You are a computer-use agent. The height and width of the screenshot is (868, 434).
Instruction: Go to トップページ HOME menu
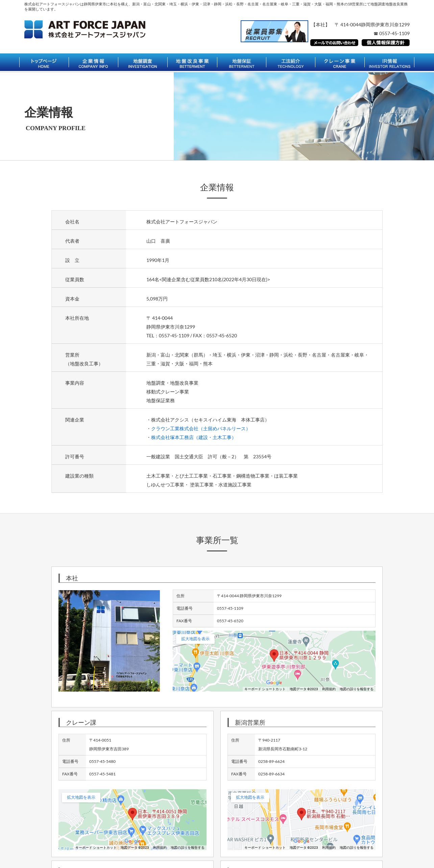tap(44, 63)
